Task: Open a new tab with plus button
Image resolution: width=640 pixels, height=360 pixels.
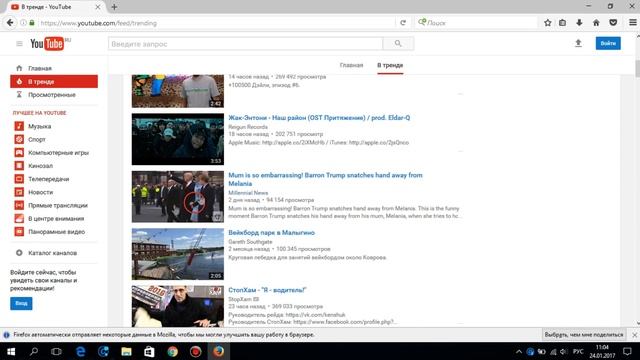Action: (114, 7)
